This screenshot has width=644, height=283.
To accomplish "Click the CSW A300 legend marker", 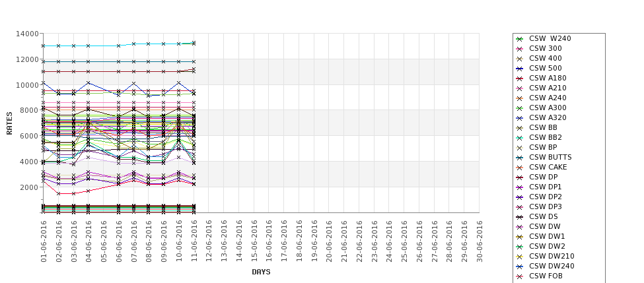I will [520, 108].
